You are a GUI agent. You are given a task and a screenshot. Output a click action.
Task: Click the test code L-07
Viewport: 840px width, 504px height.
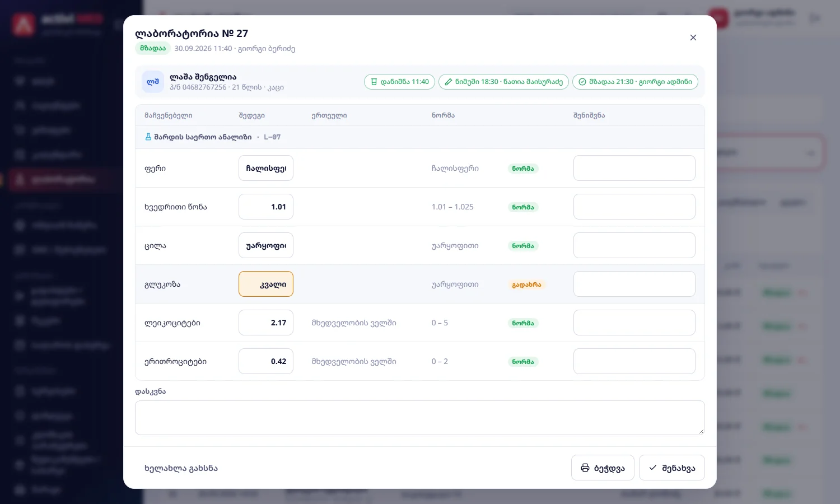[272, 137]
